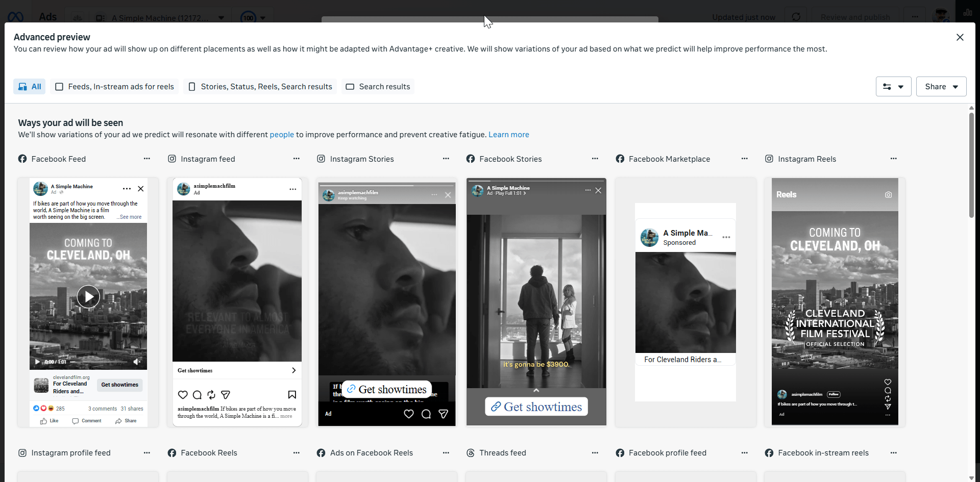Click Get showtimes in Facebook Feed preview
This screenshot has height=482, width=980.
tap(119, 385)
